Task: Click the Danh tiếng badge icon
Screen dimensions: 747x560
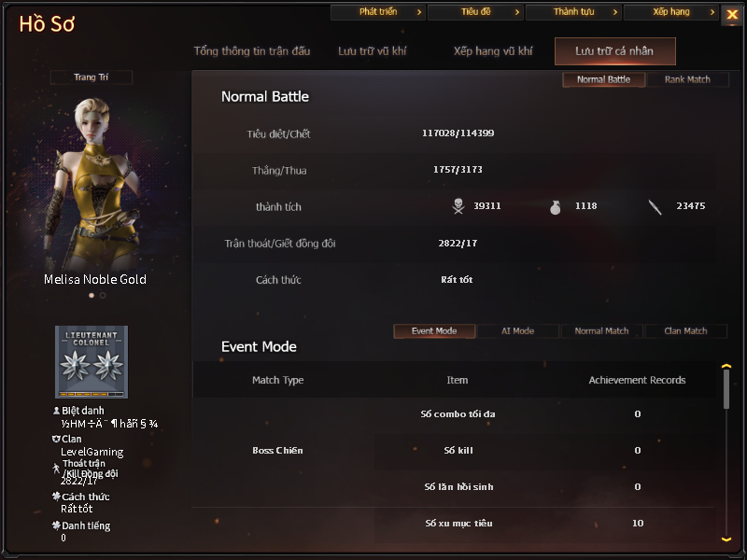Action: click(56, 525)
